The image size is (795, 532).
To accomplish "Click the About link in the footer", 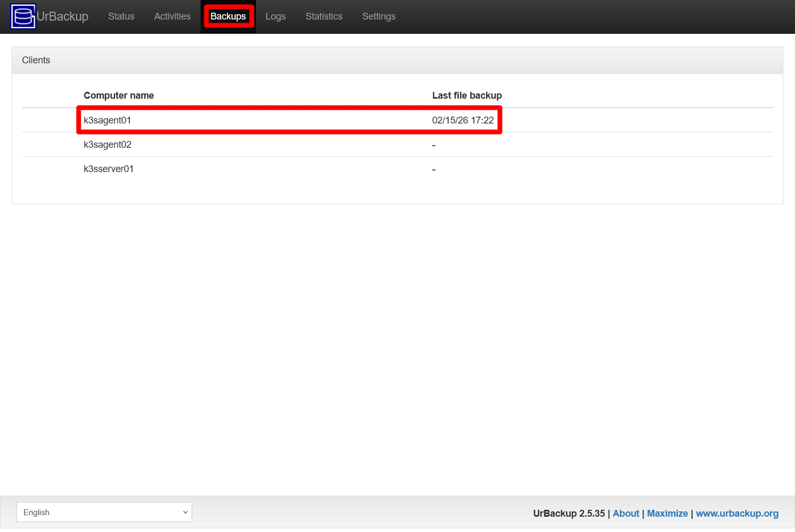I will [x=626, y=513].
